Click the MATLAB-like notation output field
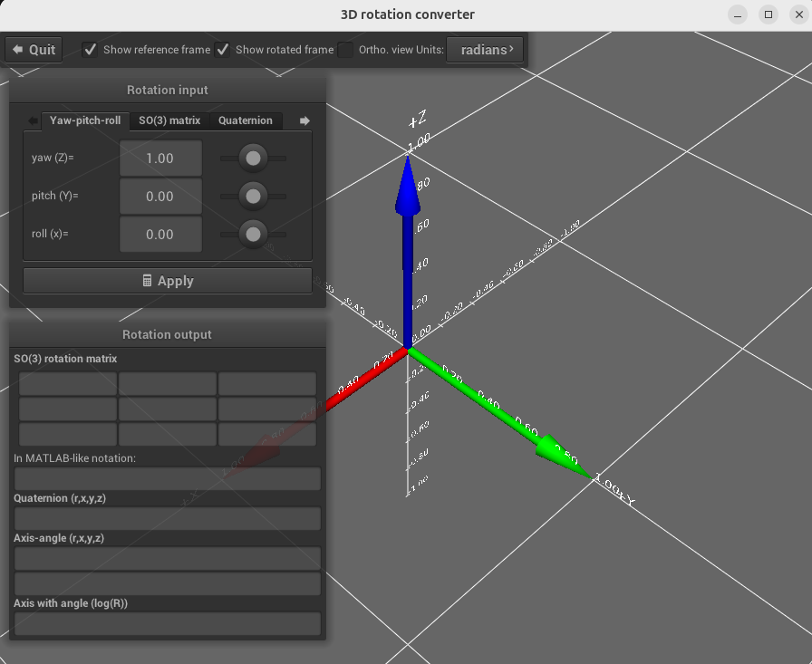This screenshot has width=812, height=664. [168, 478]
